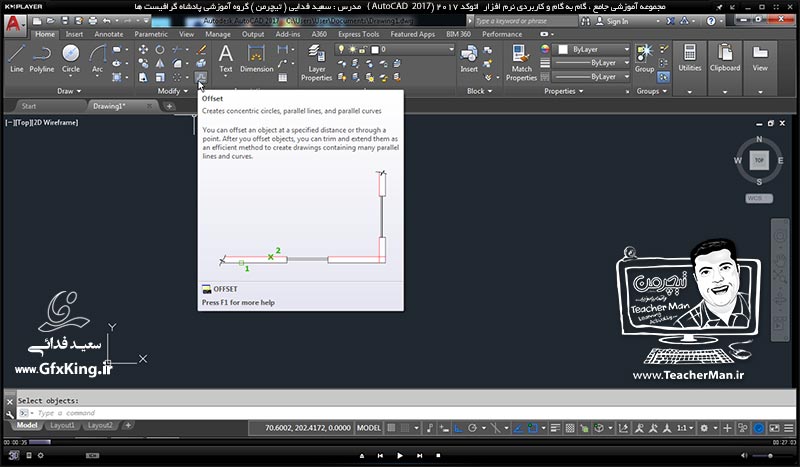This screenshot has height=467, width=800.
Task: Add a new drawing tab with plus
Action: click(169, 106)
